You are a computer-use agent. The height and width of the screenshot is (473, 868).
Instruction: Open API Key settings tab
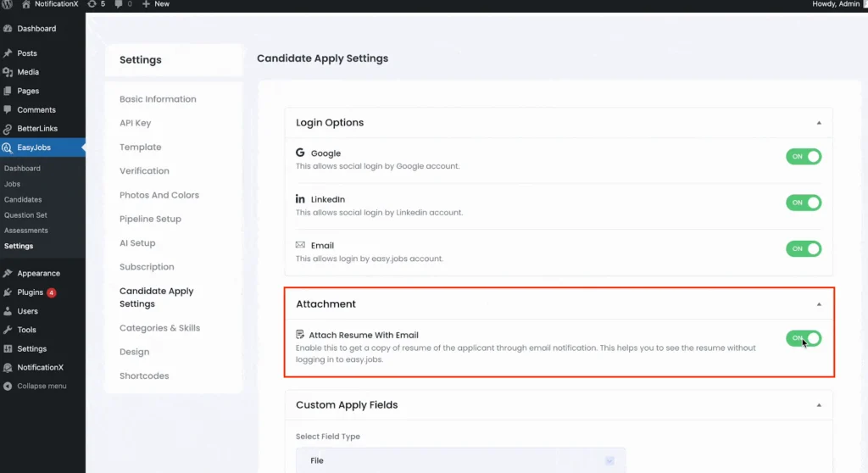[x=135, y=123]
